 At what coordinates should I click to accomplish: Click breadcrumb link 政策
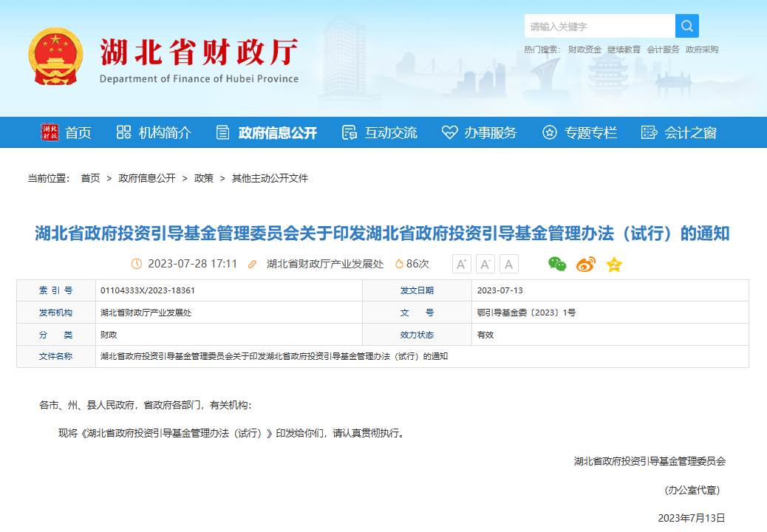click(204, 179)
